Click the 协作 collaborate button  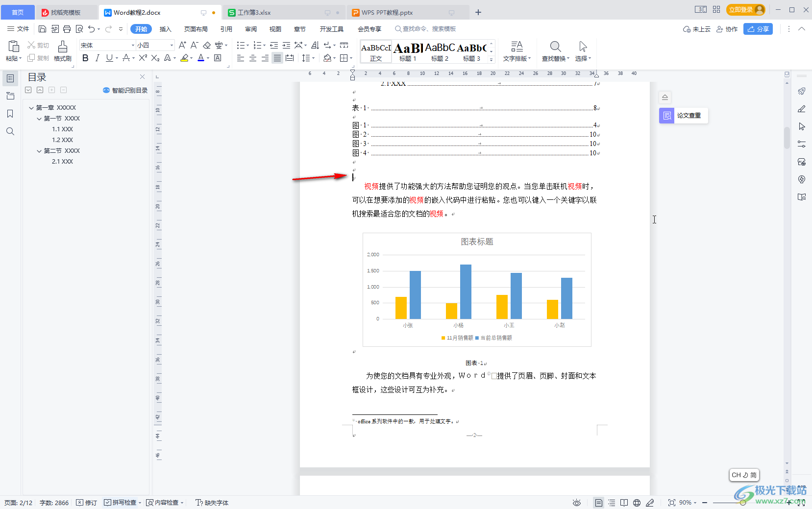(x=727, y=29)
